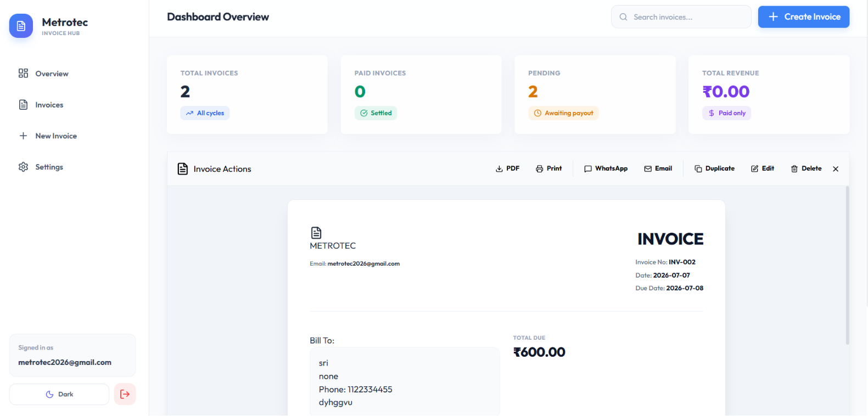Click the METROTEC document logo in invoice
The height and width of the screenshot is (416, 868).
coord(316,233)
